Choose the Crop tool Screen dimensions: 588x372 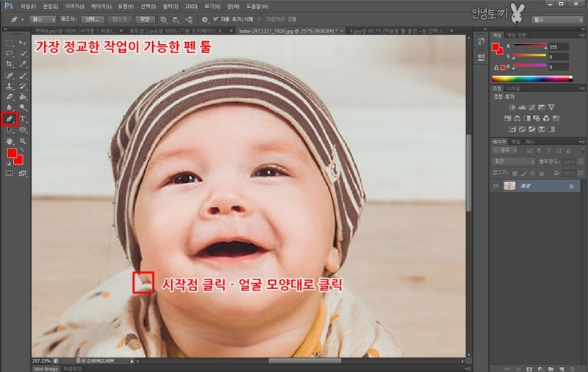(x=10, y=64)
